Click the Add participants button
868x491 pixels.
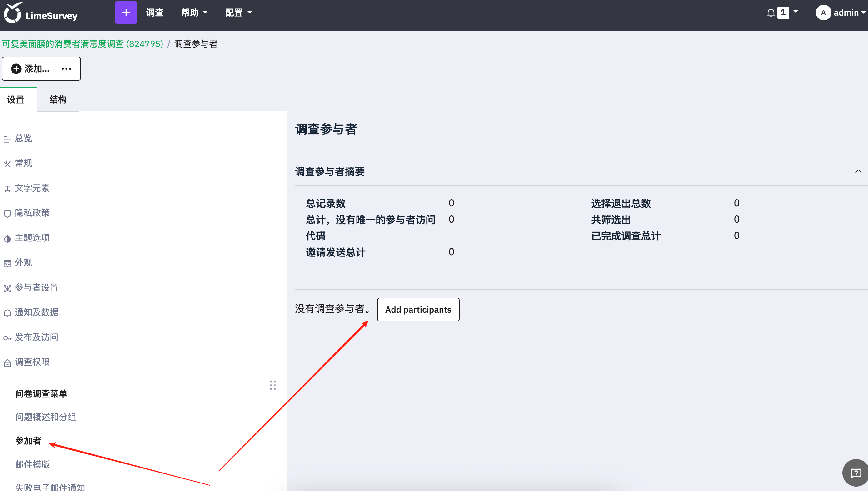tap(418, 310)
